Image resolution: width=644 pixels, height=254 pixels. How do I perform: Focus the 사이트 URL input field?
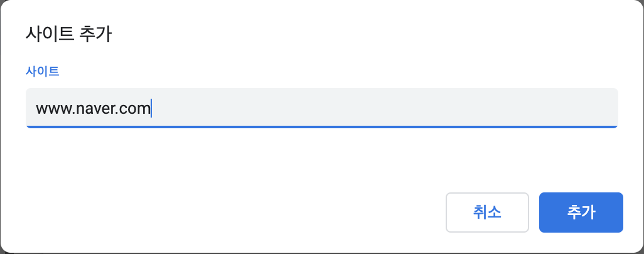(x=321, y=108)
